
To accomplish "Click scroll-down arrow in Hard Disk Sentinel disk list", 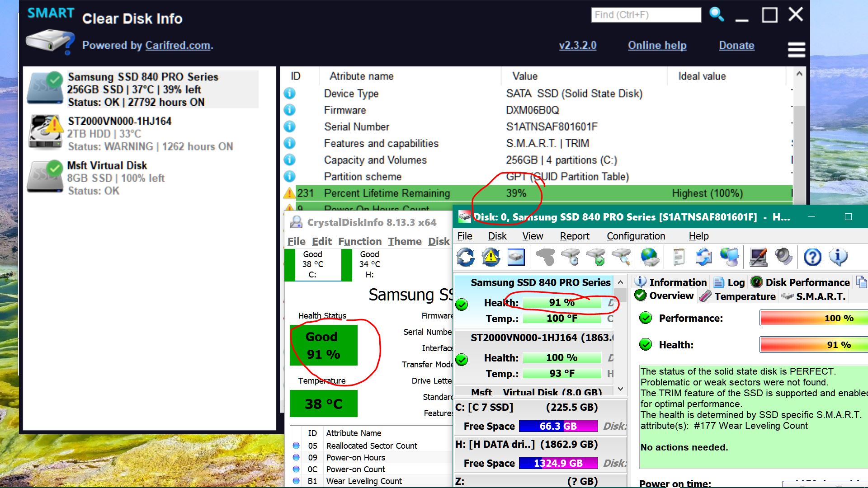I will 621,389.
